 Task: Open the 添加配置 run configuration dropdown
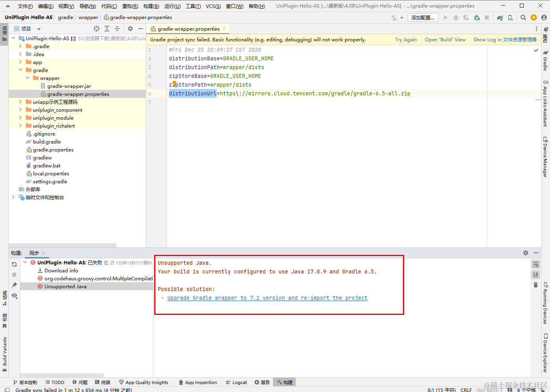422,17
